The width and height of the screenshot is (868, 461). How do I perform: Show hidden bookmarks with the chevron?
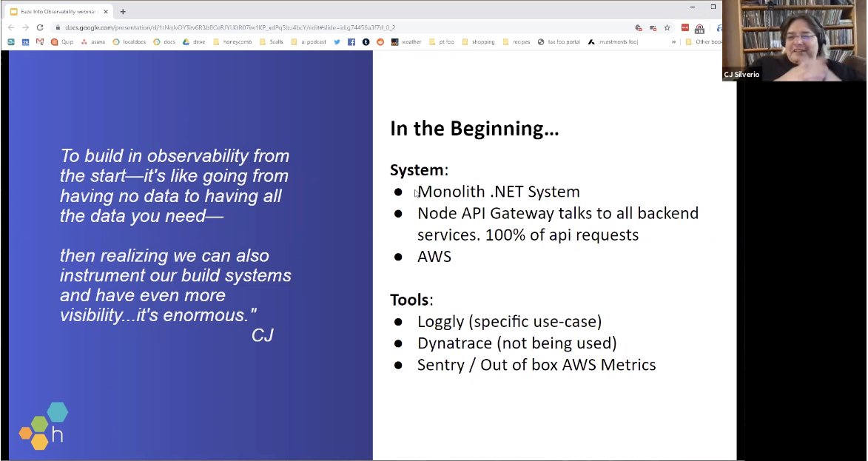click(673, 41)
